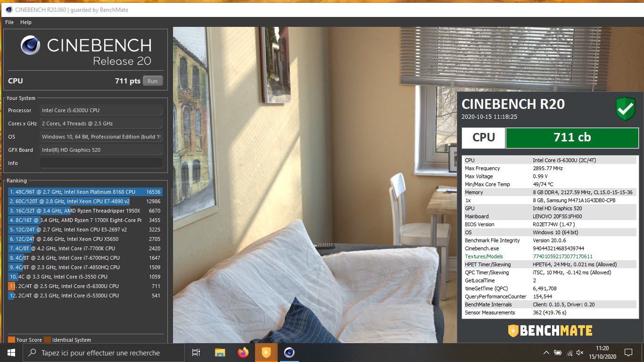Open the Help menu
This screenshot has width=644, height=362.
[26, 22]
